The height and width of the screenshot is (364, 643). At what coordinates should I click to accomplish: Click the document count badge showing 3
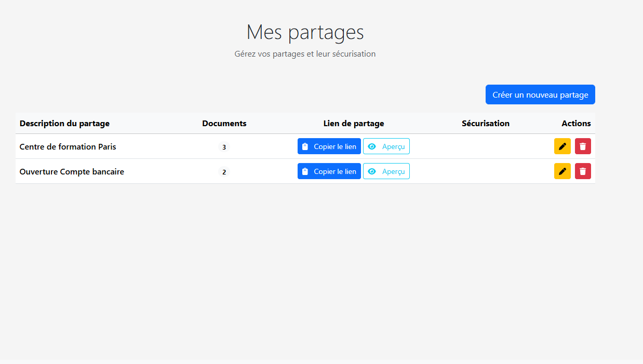pos(224,147)
